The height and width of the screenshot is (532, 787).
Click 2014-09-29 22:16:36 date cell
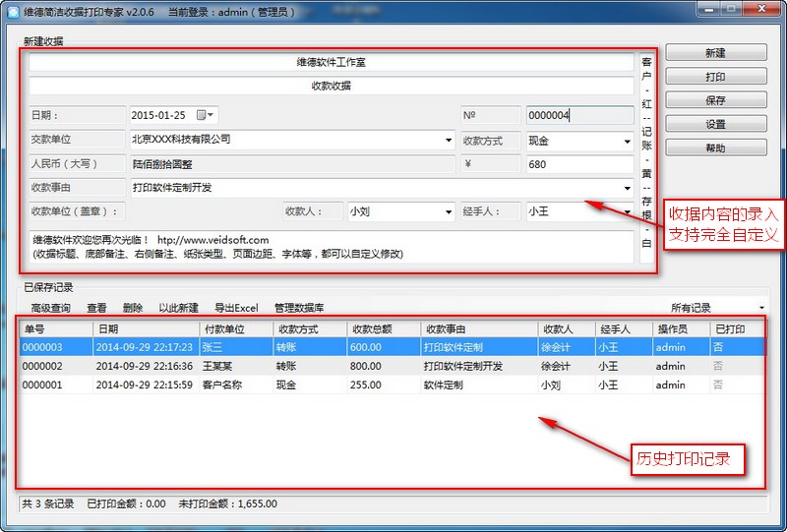pyautogui.click(x=145, y=366)
